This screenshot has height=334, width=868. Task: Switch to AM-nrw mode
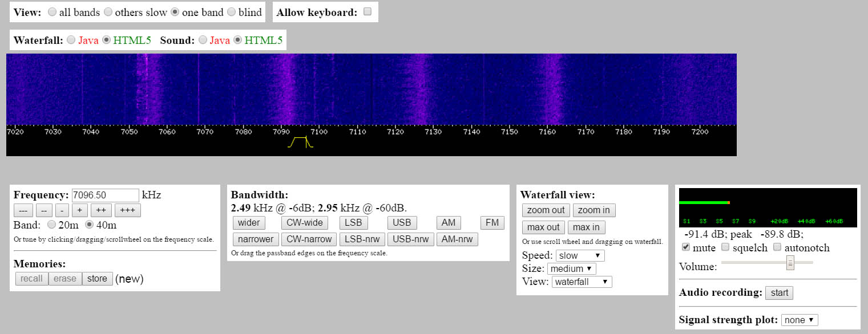457,239
